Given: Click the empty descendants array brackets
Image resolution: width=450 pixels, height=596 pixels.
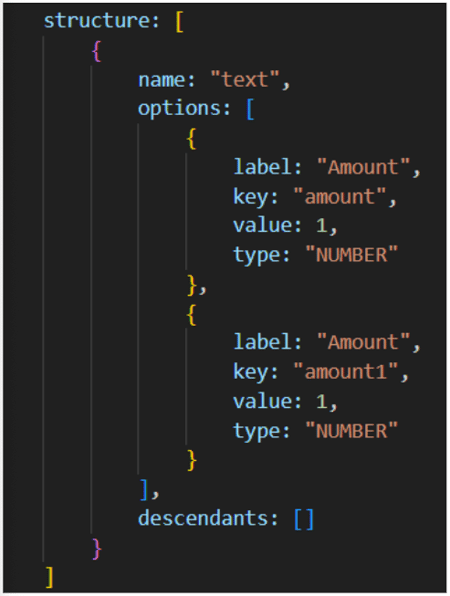Looking at the screenshot, I should tap(304, 519).
